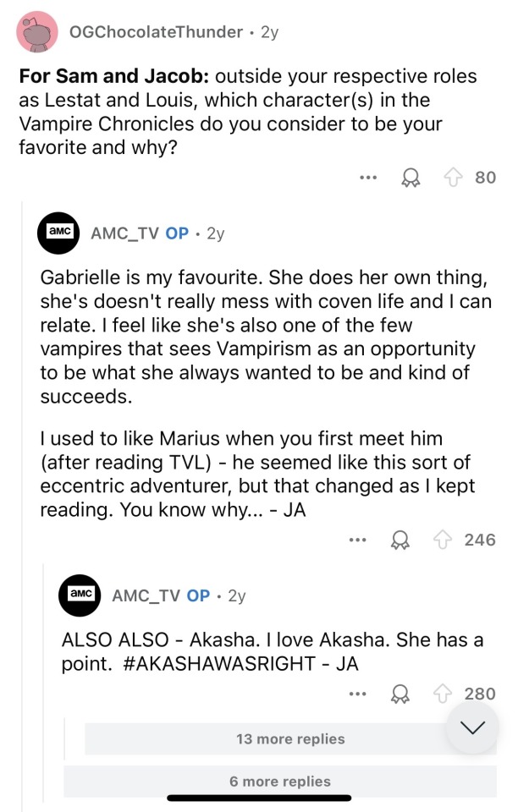518x812 pixels.
Task: Open more options for OGChocolateThunder's comment
Action: pyautogui.click(x=366, y=178)
